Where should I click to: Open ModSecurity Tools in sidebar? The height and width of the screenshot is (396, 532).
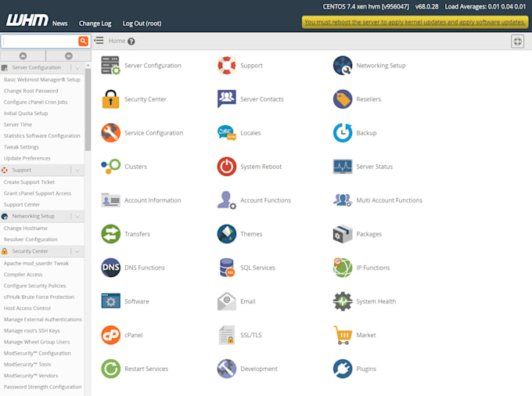pyautogui.click(x=27, y=365)
